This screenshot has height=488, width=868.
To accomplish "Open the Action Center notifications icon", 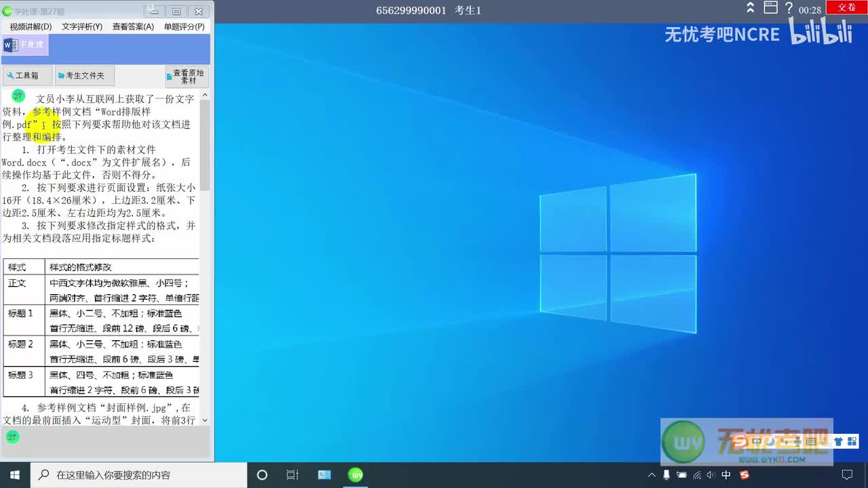I will coord(847,475).
